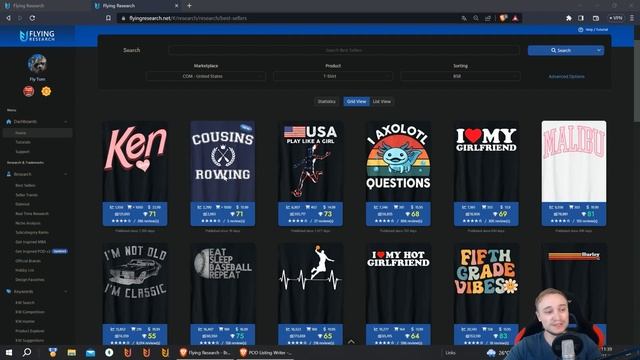Open Product Explorer in the sidebar
The height and width of the screenshot is (360, 640).
(30, 331)
